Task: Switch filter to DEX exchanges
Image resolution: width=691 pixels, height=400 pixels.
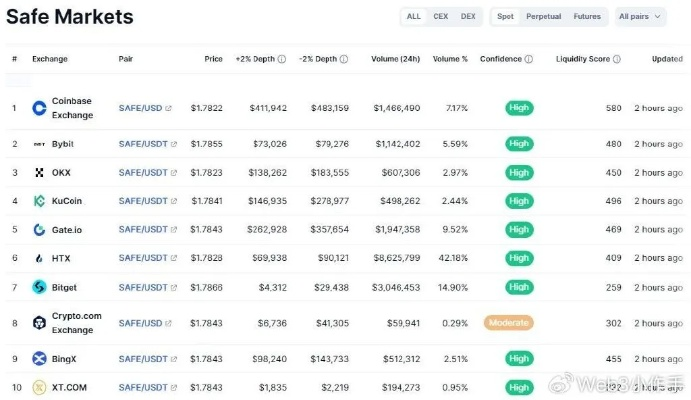Action: (x=468, y=17)
